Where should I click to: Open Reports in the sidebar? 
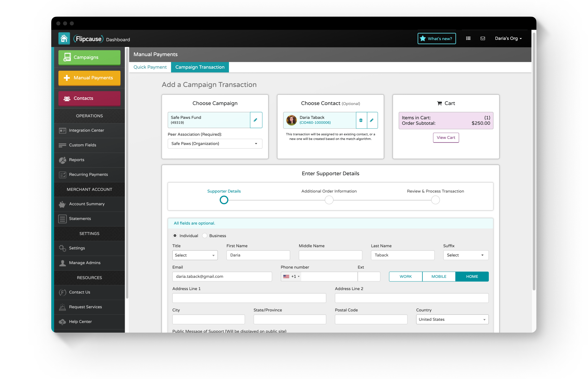click(77, 160)
